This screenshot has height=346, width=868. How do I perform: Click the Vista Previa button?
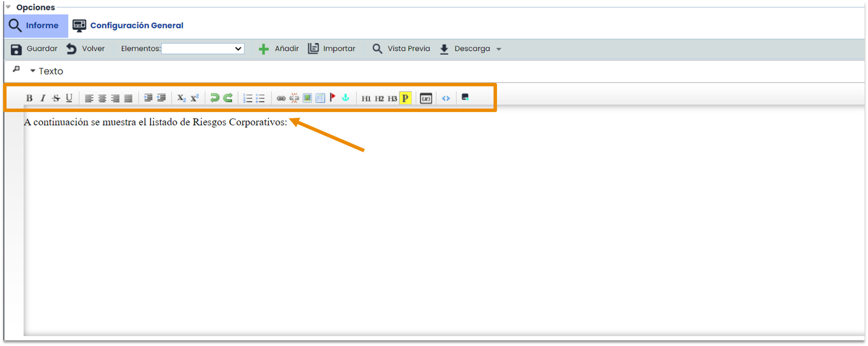401,49
